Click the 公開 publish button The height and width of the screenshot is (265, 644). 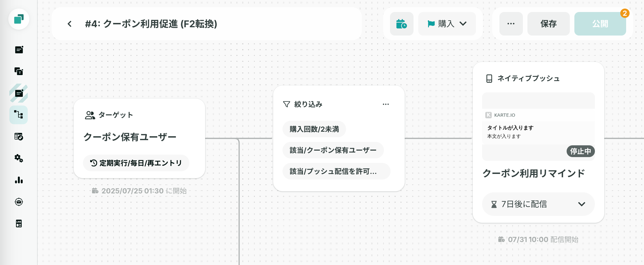(x=600, y=24)
